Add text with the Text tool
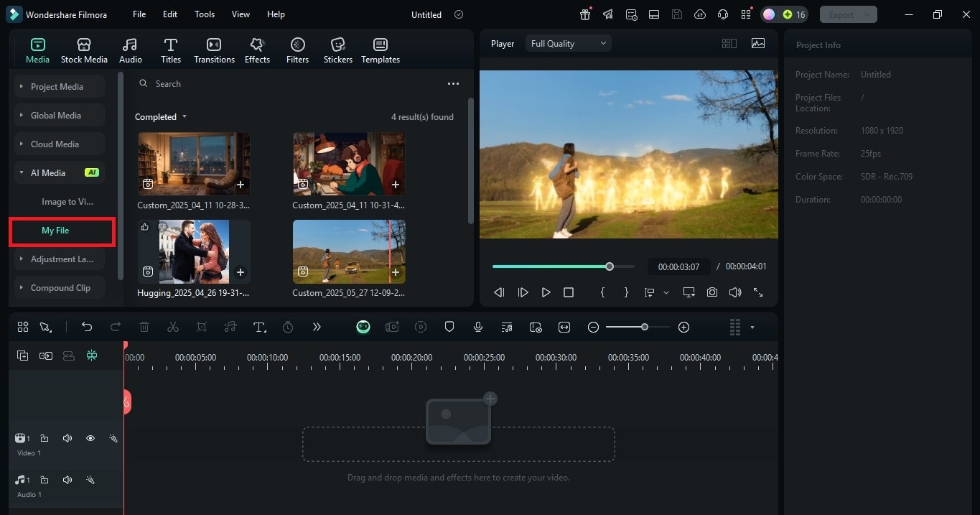Screen dimensions: 980x515 click(x=259, y=327)
